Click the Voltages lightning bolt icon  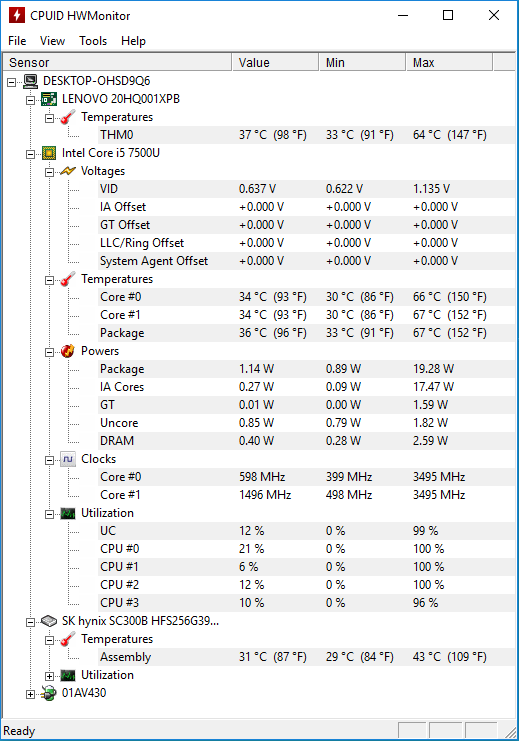tap(68, 171)
